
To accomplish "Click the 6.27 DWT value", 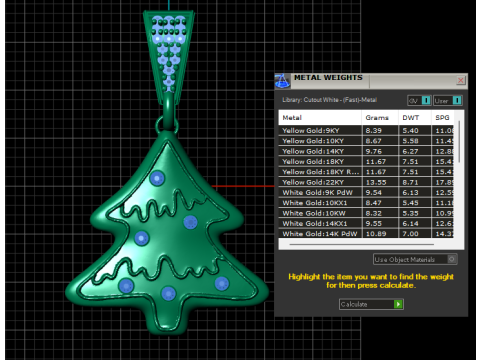I will click(x=410, y=151).
